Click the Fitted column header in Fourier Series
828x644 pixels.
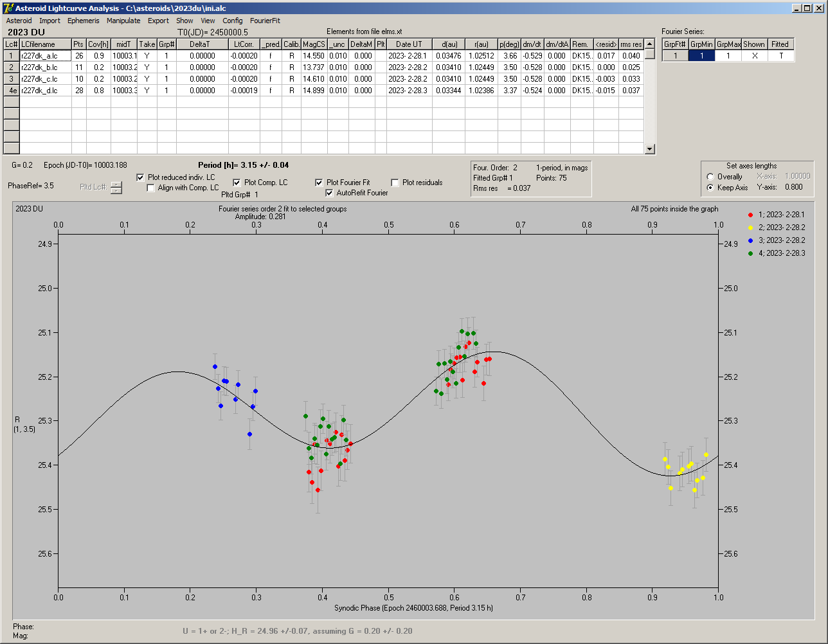780,44
